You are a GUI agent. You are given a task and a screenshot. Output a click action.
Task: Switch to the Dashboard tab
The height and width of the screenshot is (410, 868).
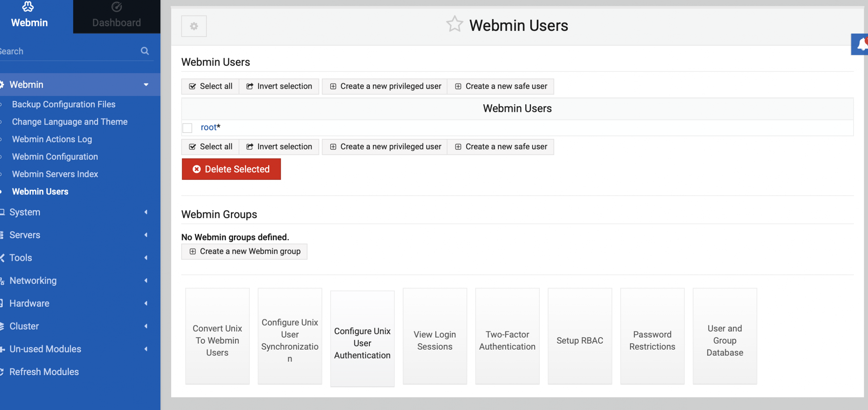tap(117, 17)
